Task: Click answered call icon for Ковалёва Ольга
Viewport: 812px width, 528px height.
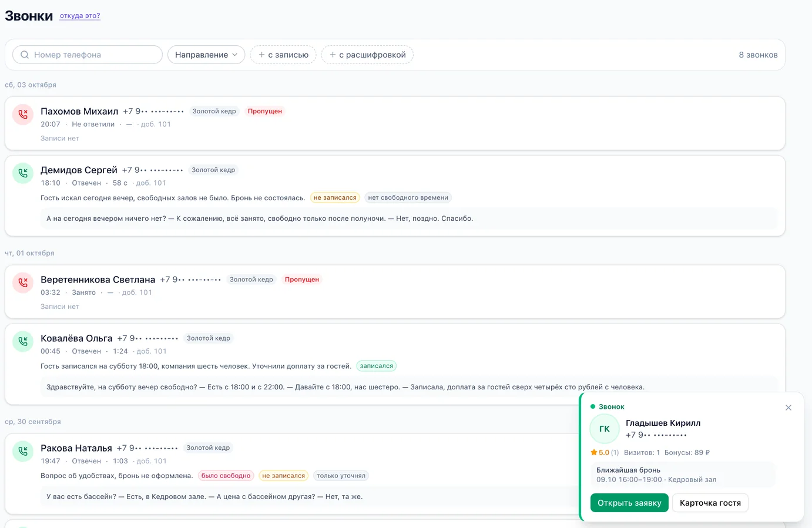Action: tap(23, 341)
